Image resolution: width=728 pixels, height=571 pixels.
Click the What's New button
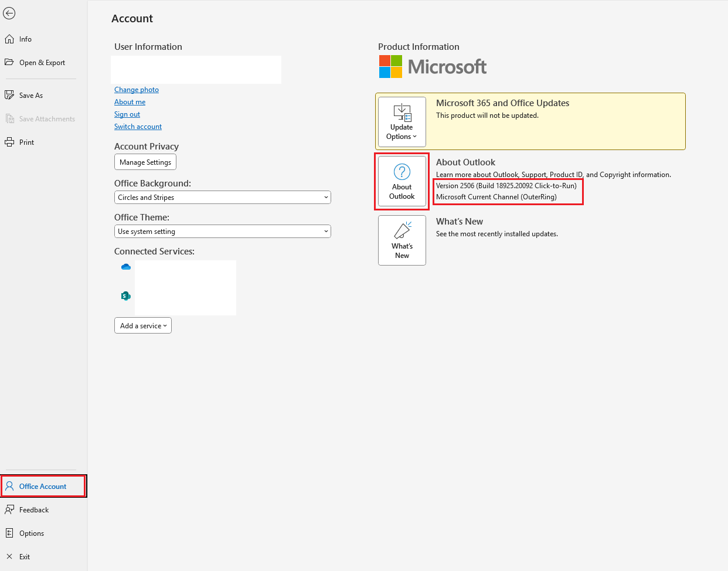click(x=402, y=240)
